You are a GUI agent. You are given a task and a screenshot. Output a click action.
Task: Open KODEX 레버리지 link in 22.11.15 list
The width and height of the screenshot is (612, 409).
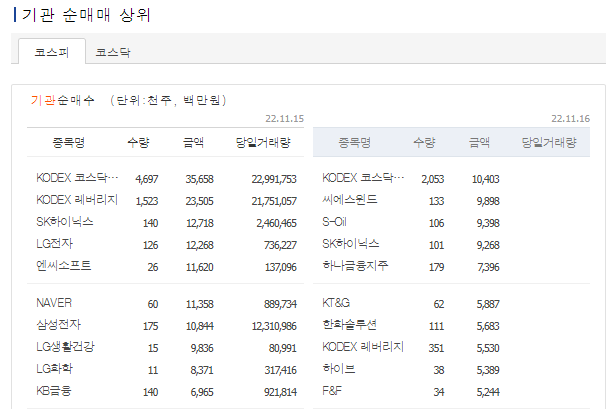point(77,200)
